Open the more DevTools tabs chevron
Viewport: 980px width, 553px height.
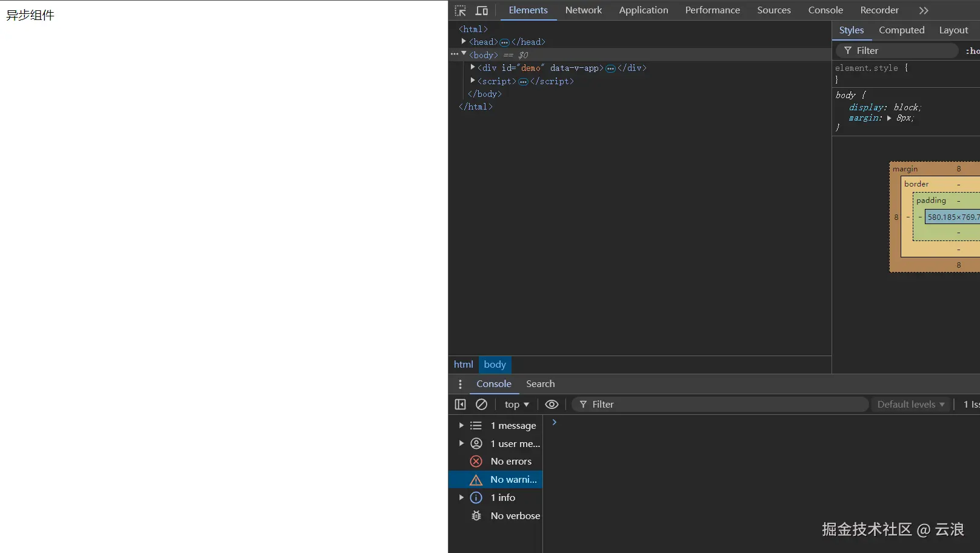click(x=924, y=10)
